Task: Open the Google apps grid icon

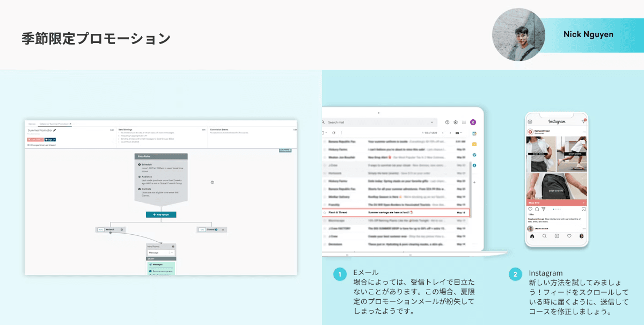Action: [x=464, y=122]
